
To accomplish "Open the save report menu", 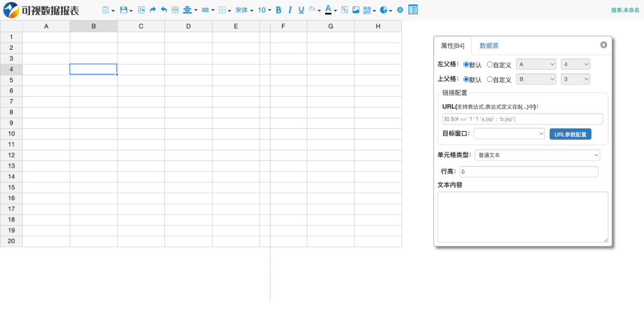I will [x=126, y=10].
